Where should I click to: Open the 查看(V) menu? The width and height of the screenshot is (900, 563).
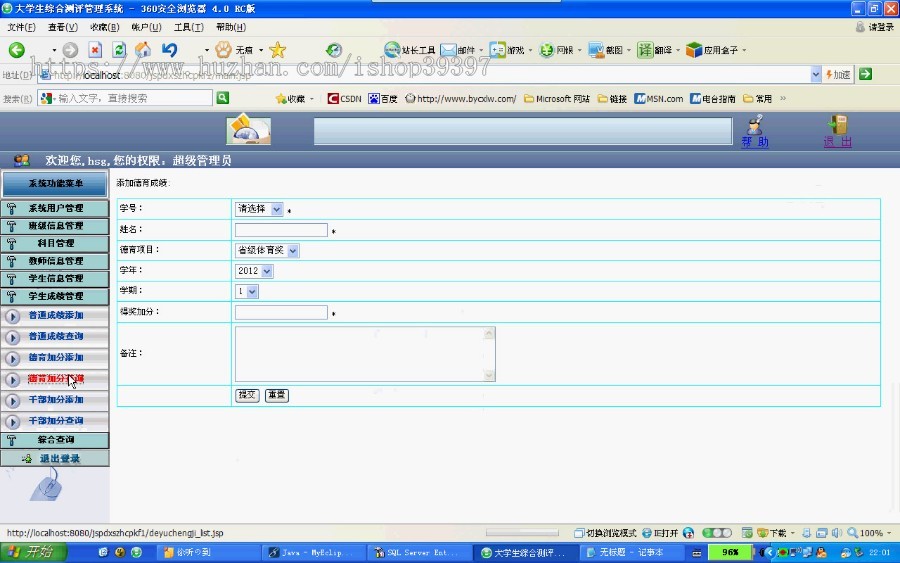(x=63, y=27)
